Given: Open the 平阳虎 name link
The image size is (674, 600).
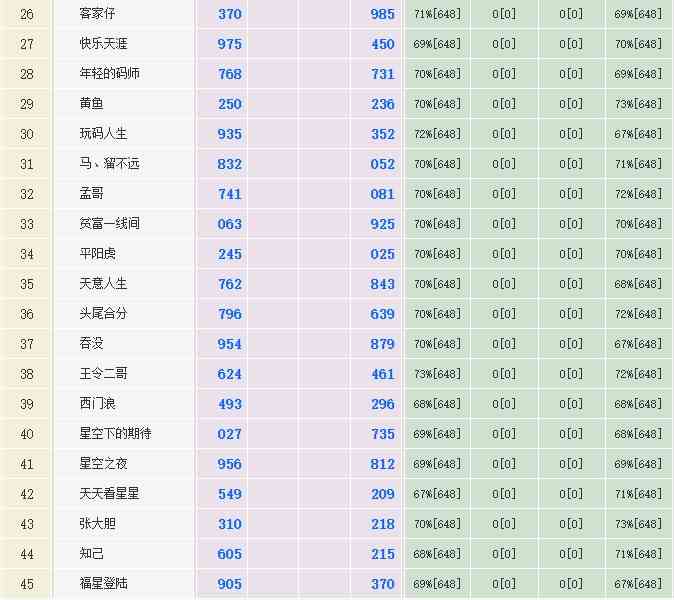Looking at the screenshot, I should 97,254.
